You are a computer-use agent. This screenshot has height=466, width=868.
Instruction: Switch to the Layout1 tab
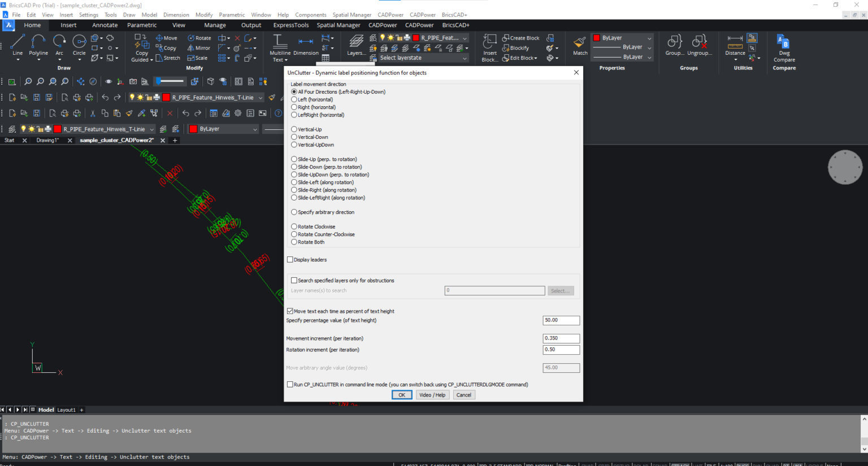click(66, 410)
